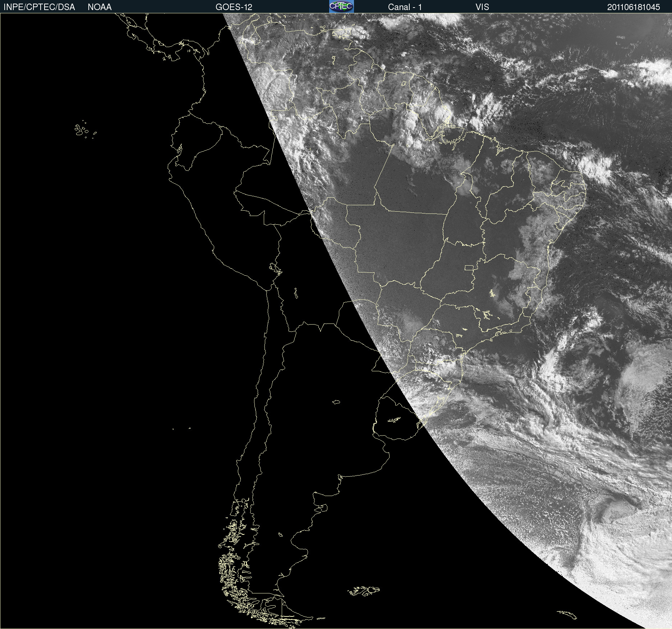
Task: Click the "GOES-12" satellite name
Action: [234, 7]
